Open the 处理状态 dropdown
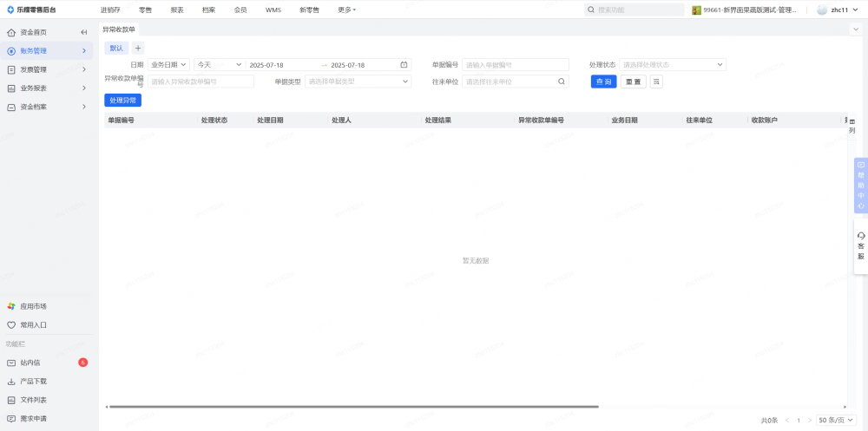 (673, 65)
